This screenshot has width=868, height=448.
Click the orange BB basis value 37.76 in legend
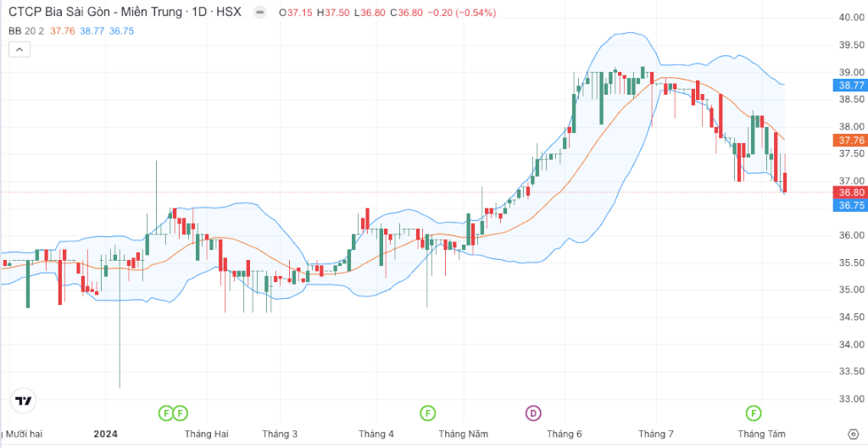coord(61,31)
